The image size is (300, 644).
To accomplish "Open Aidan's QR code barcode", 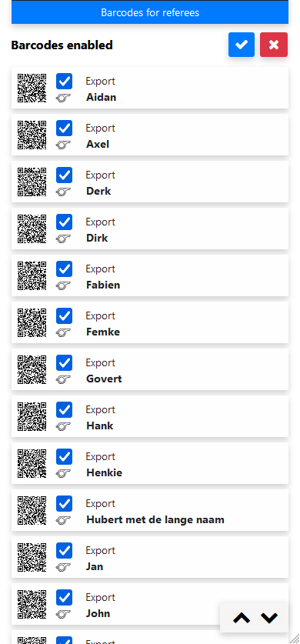I will [32, 88].
